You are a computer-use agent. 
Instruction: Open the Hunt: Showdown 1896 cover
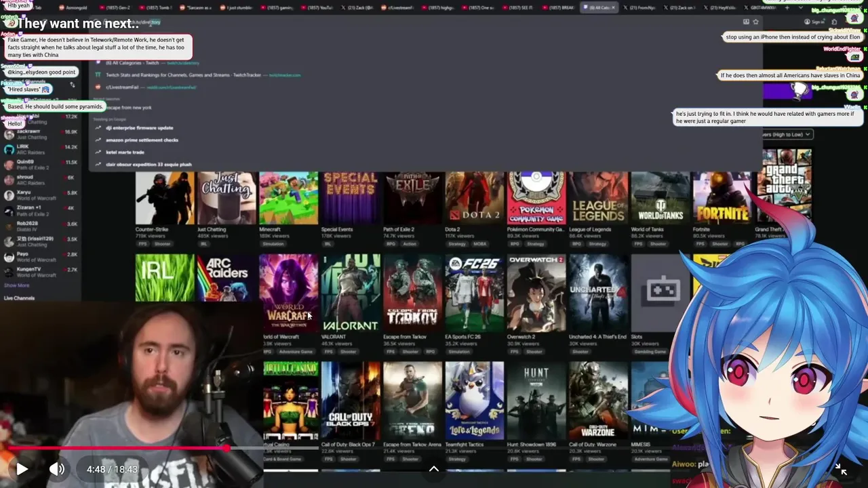536,400
